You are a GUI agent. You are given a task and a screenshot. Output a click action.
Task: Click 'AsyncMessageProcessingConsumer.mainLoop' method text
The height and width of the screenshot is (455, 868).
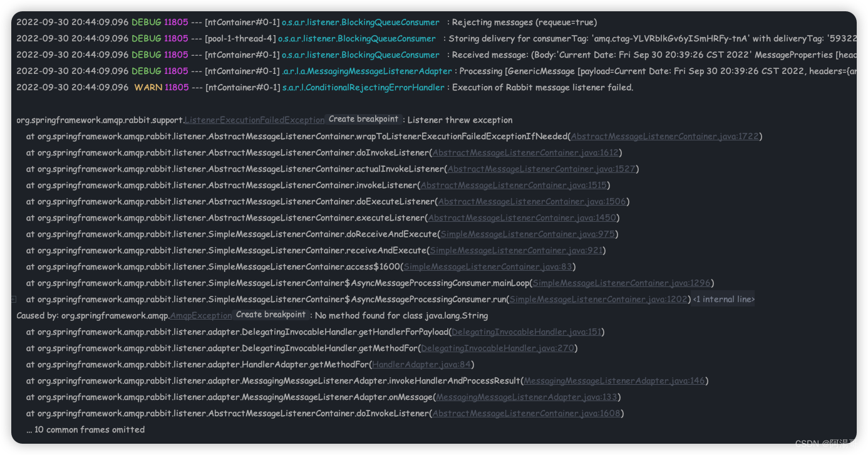pos(440,283)
